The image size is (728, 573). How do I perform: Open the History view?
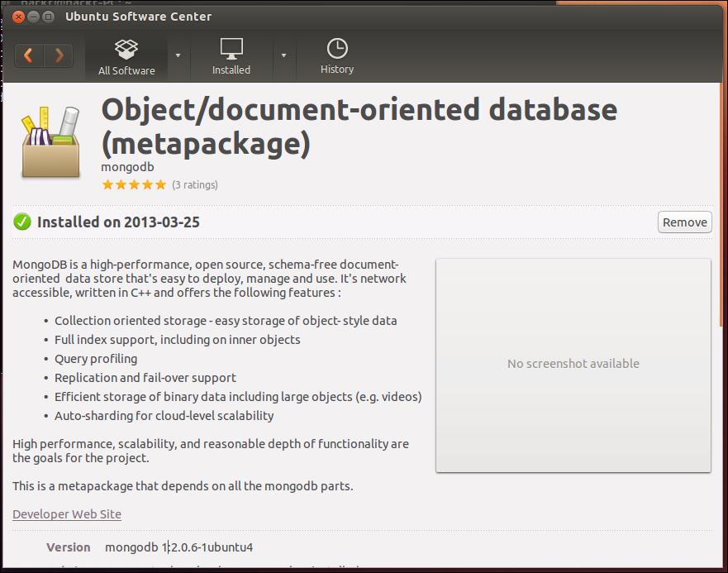coord(337,57)
